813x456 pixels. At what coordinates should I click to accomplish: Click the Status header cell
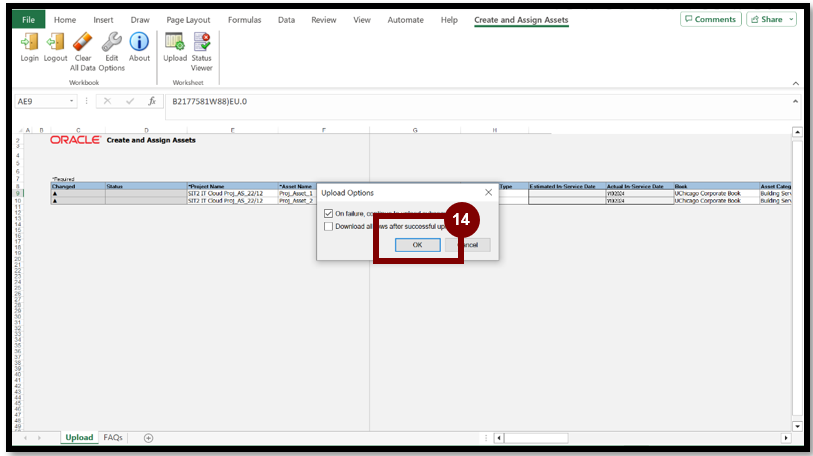[x=146, y=186]
